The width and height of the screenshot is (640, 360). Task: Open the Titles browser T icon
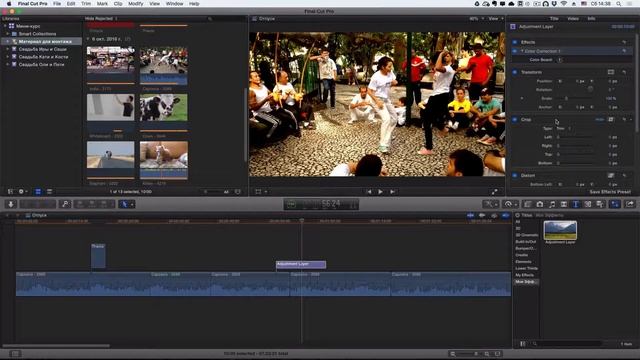[x=576, y=204]
